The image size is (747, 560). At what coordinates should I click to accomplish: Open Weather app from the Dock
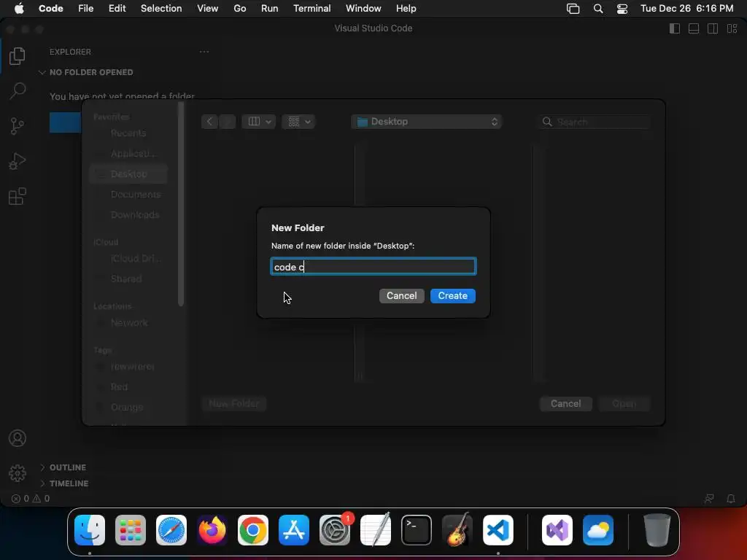[598, 530]
